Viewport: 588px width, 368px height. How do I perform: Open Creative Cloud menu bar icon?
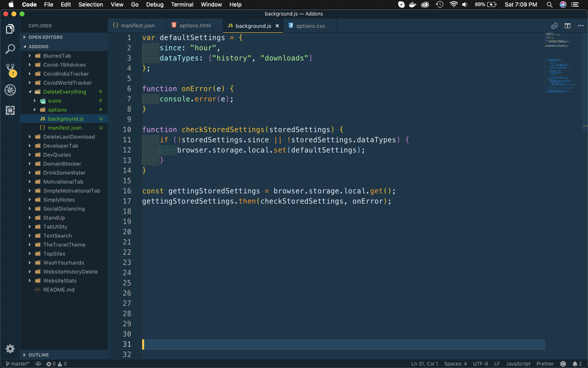click(x=425, y=4)
